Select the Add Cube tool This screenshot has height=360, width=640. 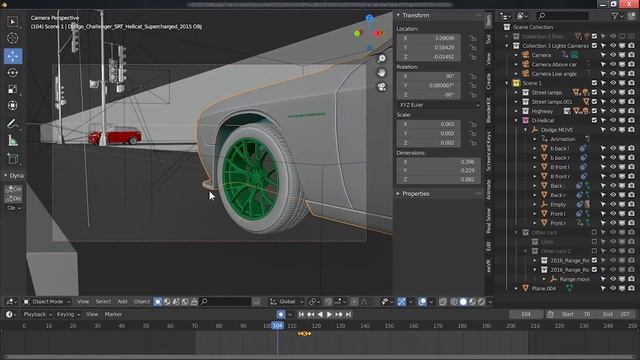[13, 159]
